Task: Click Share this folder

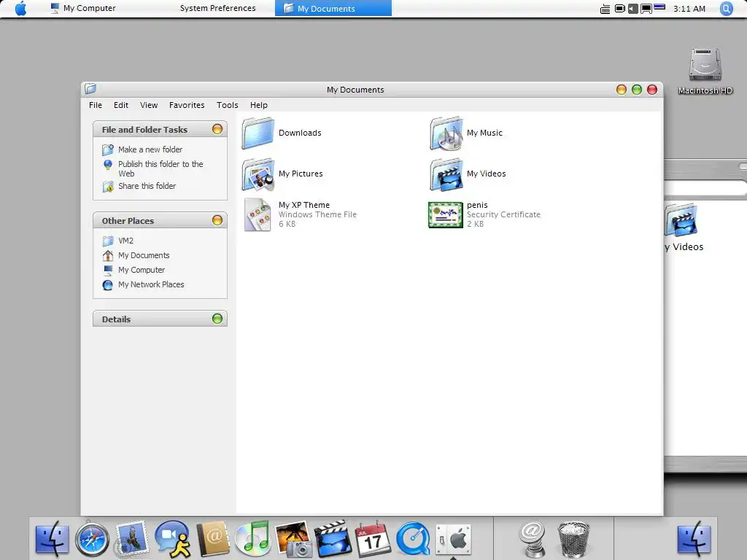Action: tap(147, 186)
